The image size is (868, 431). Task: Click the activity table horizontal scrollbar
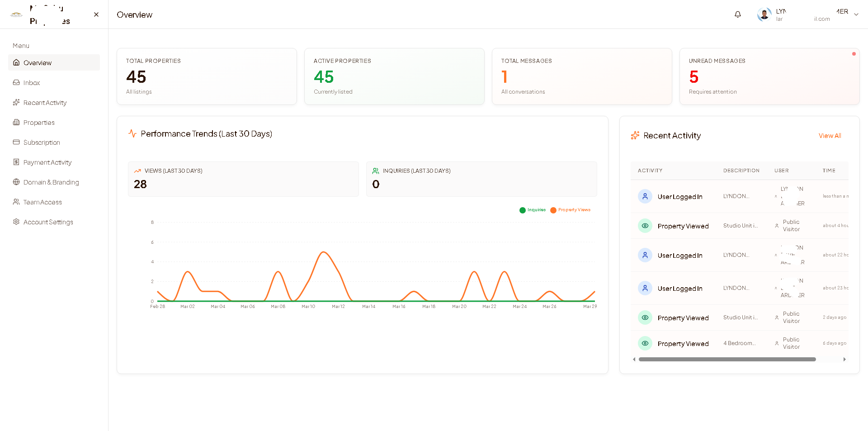(x=727, y=360)
